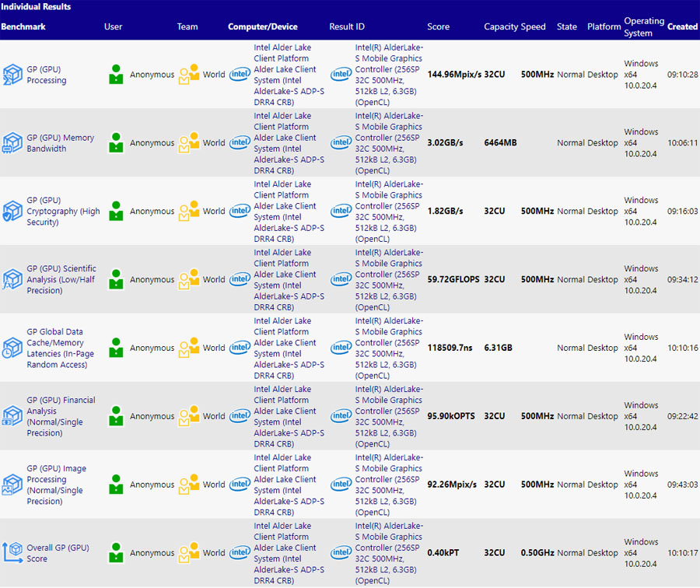Click the 09:10:28 created time

(683, 75)
